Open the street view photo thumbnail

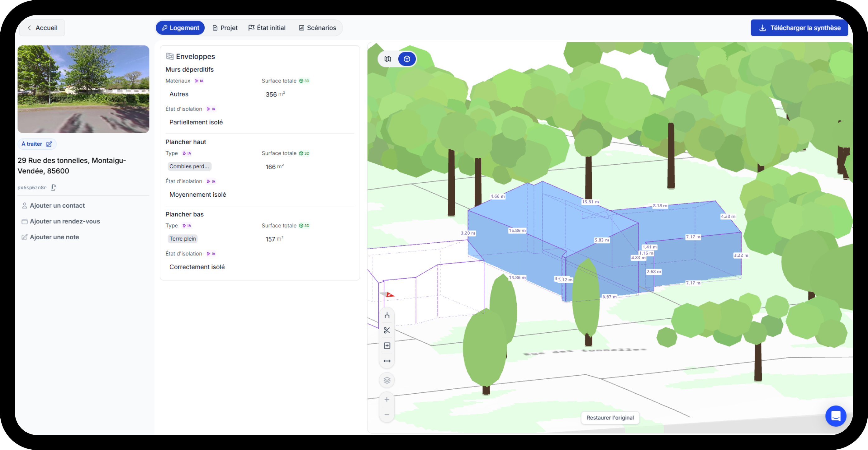point(83,89)
